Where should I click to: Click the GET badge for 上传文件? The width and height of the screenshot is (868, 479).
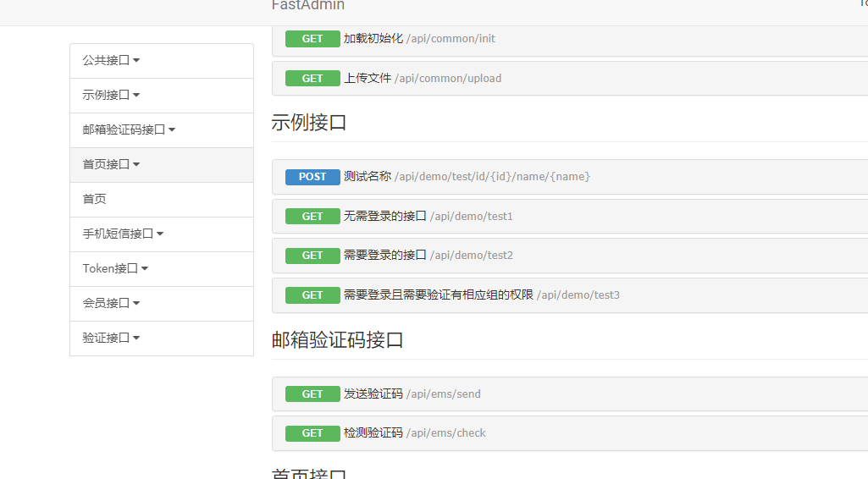point(312,79)
